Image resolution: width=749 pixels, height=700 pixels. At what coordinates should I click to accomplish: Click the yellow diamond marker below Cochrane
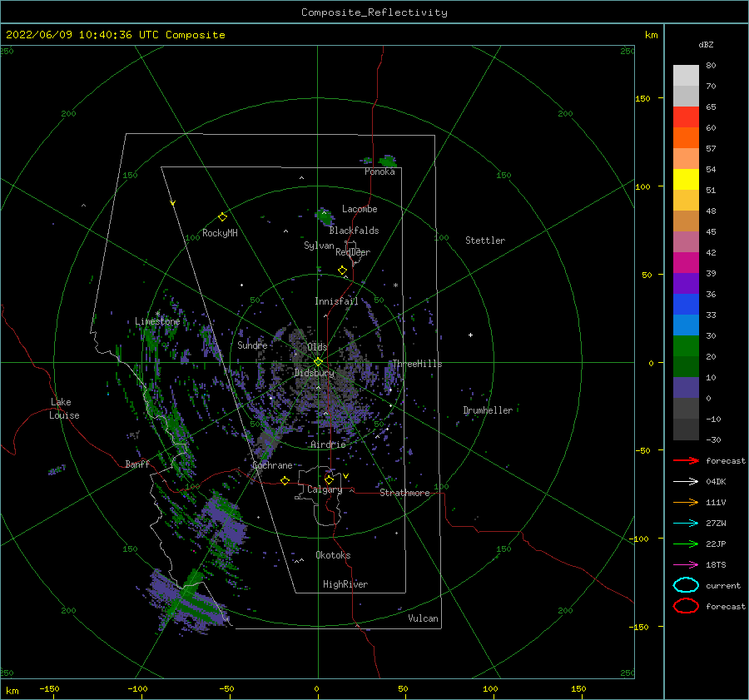click(x=285, y=480)
